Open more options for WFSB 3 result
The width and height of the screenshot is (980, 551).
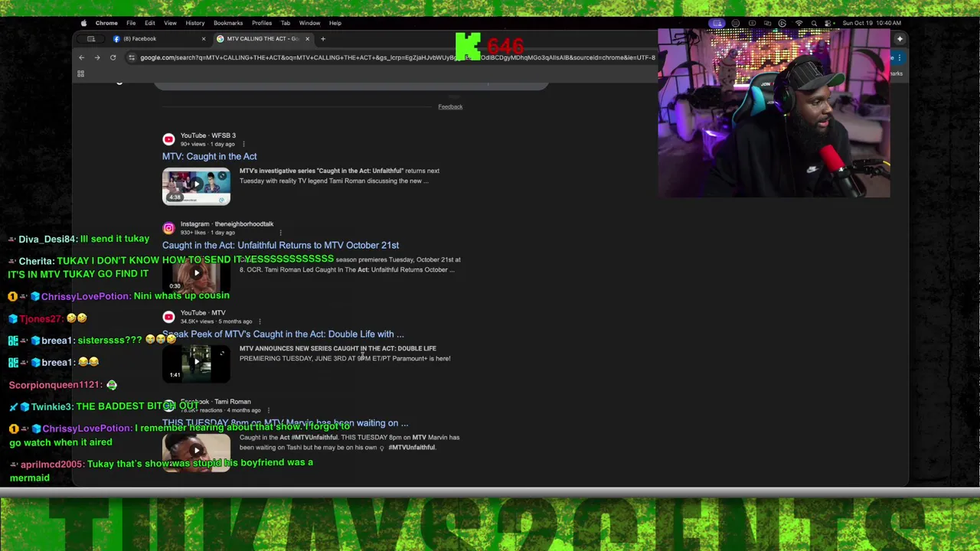[x=243, y=144]
